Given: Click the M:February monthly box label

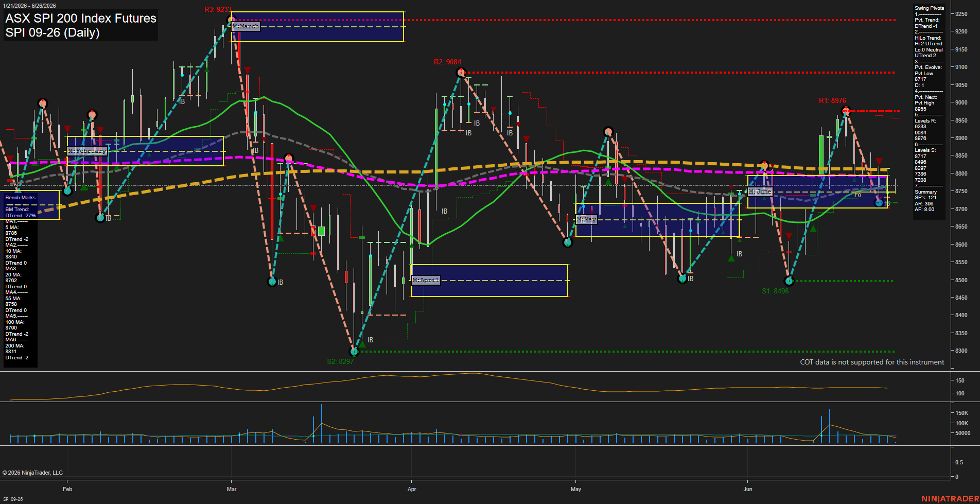Looking at the screenshot, I should 87,151.
